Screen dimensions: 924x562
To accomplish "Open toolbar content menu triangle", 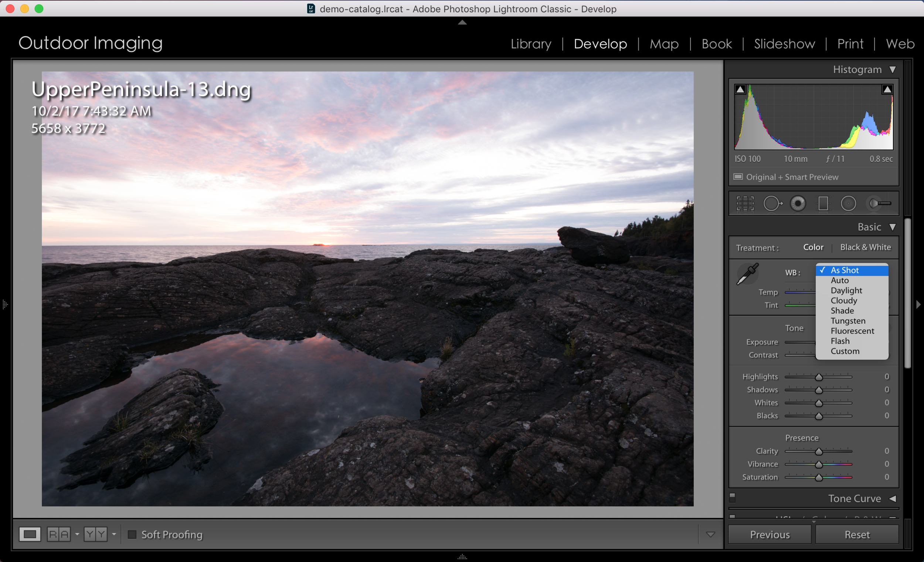I will point(710,535).
